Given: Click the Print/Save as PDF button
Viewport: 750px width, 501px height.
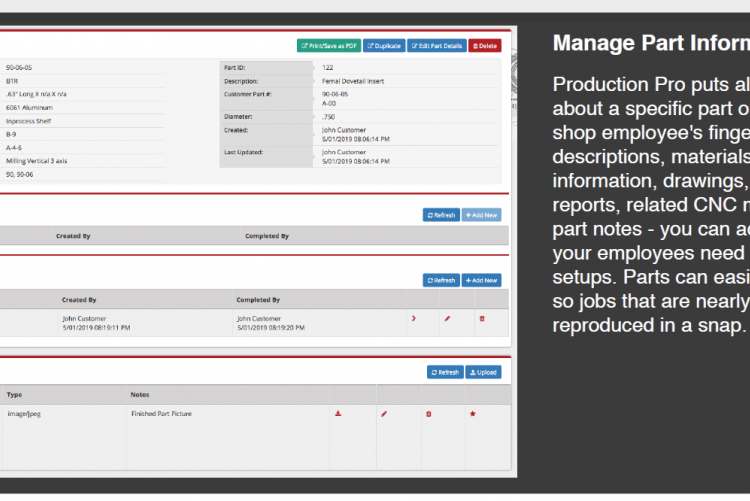Looking at the screenshot, I should tap(329, 46).
